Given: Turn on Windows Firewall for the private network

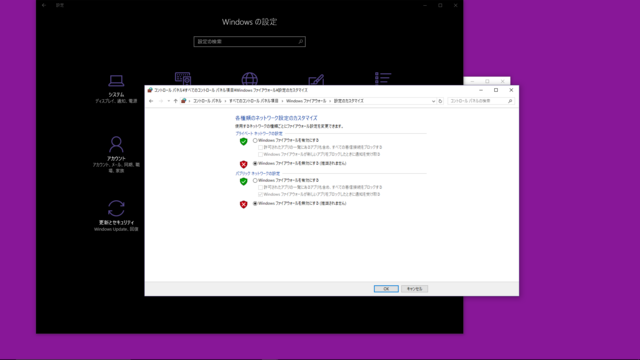Looking at the screenshot, I should [255, 140].
